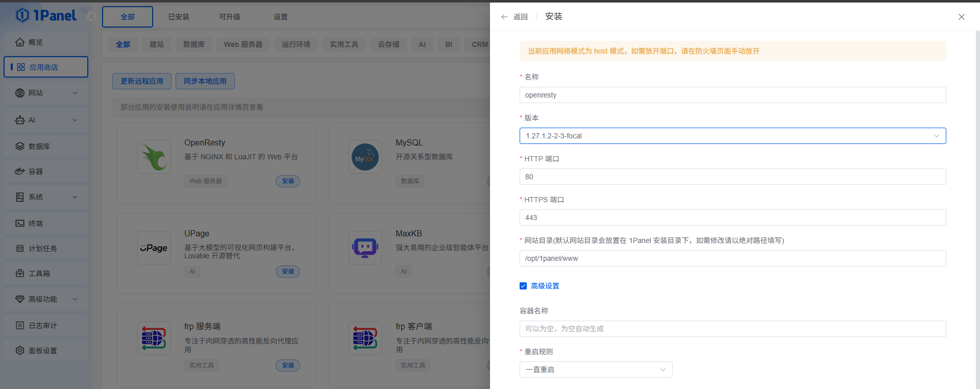Open the 概览 overview page

tap(46, 42)
